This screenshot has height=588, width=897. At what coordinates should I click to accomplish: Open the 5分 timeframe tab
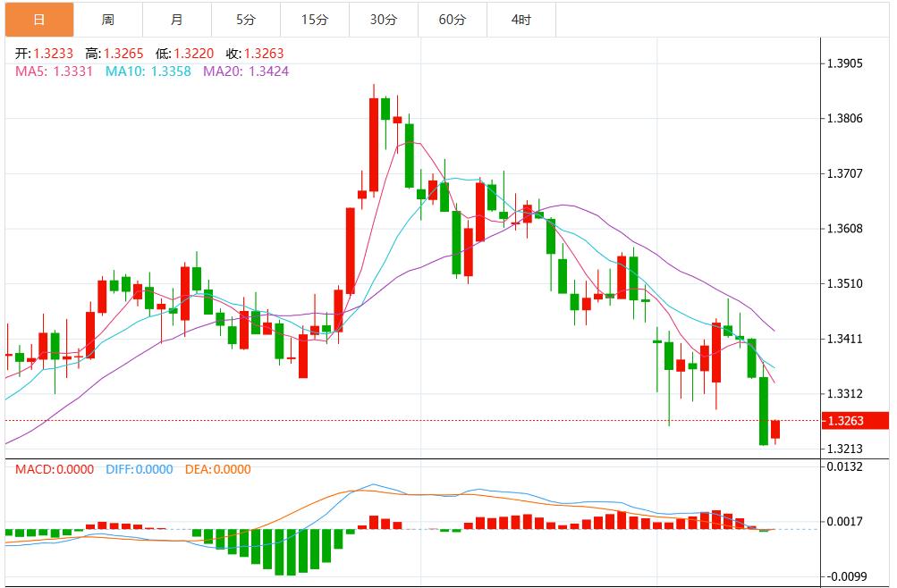click(245, 20)
